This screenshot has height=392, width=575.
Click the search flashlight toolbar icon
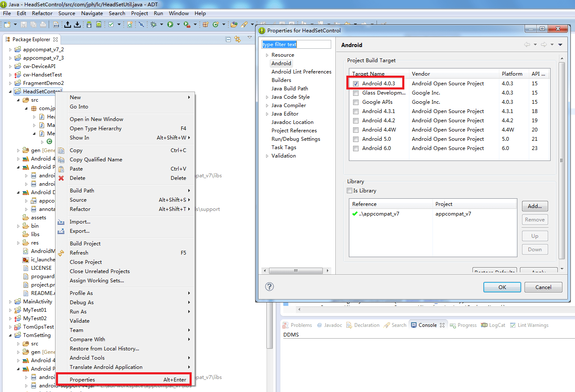[244, 25]
